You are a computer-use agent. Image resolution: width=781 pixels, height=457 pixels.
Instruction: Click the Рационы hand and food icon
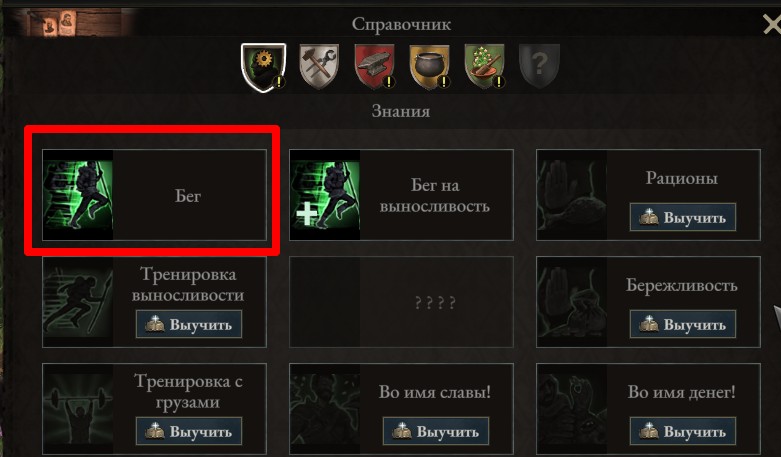[x=572, y=195]
